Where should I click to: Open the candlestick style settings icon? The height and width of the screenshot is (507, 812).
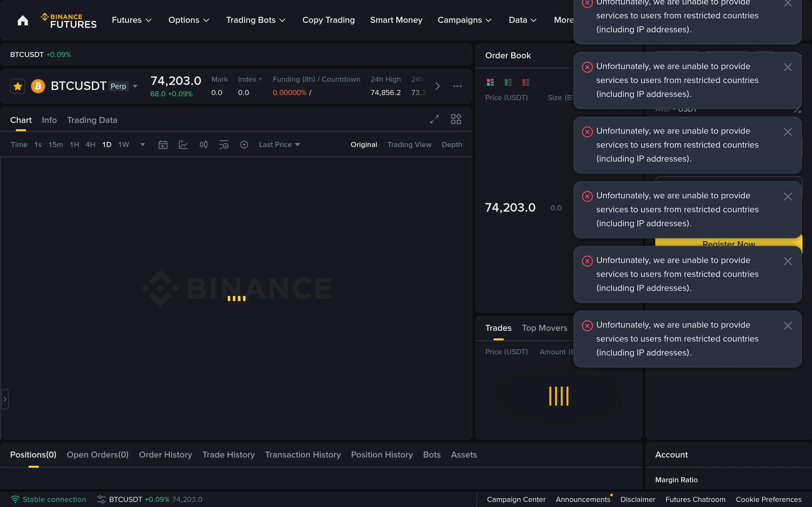point(204,144)
